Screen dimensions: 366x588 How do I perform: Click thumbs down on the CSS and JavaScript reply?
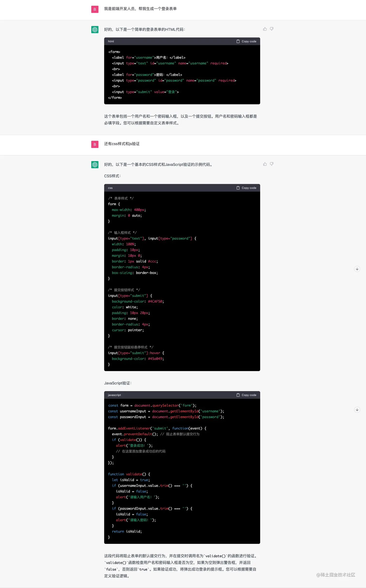(x=272, y=164)
